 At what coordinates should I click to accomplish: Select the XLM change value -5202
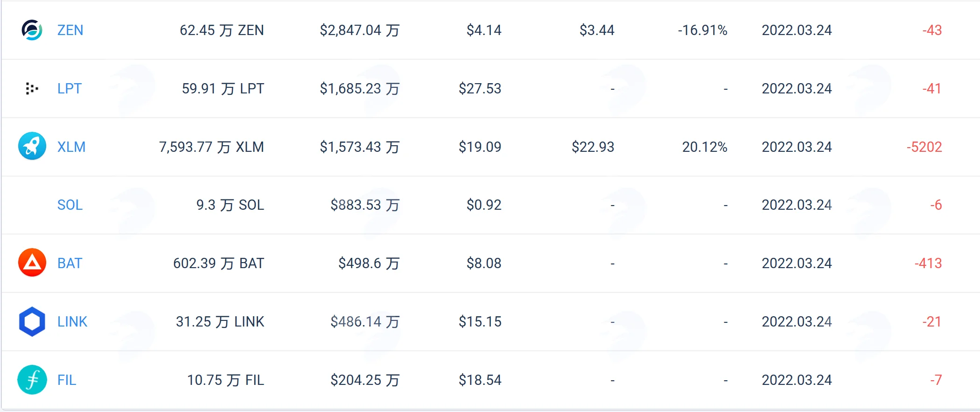pos(924,147)
